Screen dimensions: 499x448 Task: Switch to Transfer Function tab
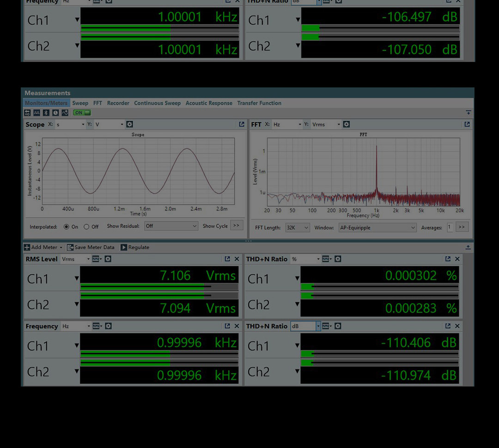click(259, 103)
